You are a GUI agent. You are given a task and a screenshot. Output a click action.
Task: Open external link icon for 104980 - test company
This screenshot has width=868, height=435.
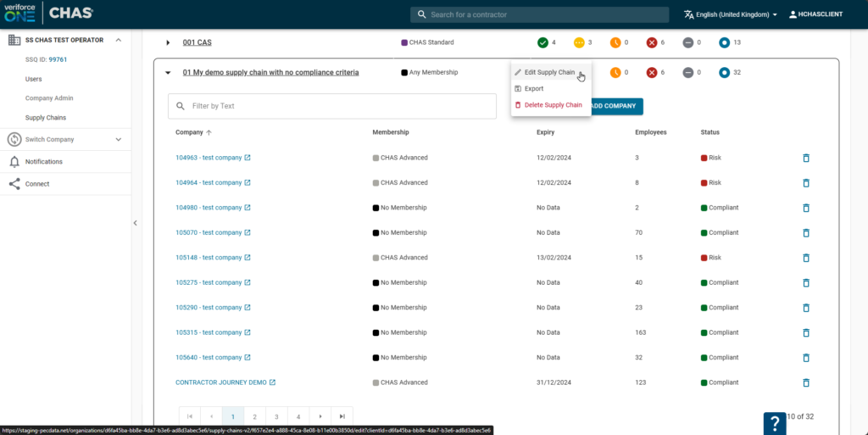tap(248, 208)
